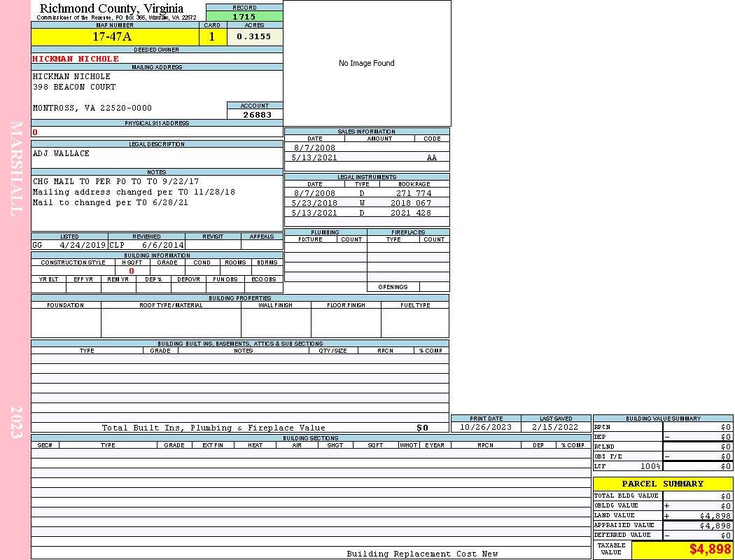Click the green record number 1715 field
The image size is (735, 560).
pyautogui.click(x=244, y=16)
